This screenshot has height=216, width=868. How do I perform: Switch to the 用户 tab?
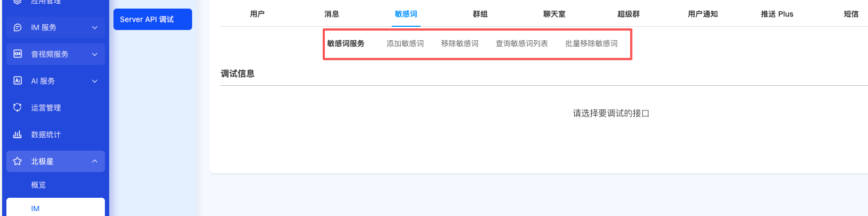(257, 14)
